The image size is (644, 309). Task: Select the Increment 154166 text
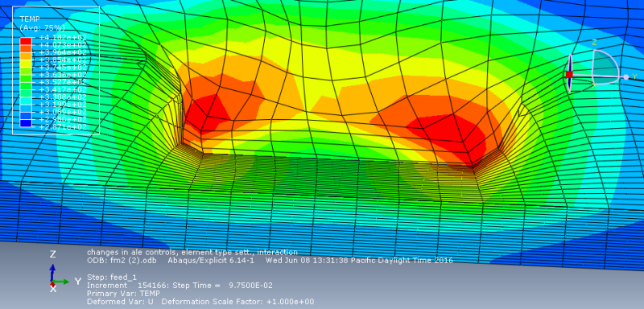click(128, 285)
